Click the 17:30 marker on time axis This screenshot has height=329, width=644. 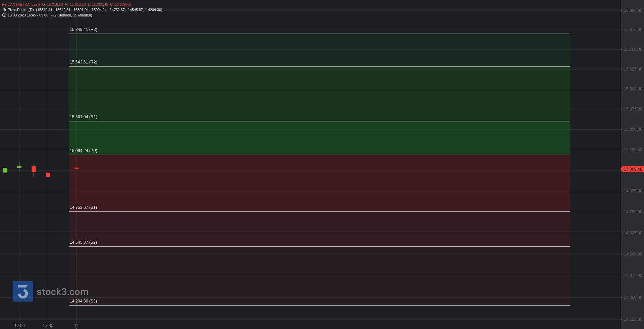tap(48, 326)
